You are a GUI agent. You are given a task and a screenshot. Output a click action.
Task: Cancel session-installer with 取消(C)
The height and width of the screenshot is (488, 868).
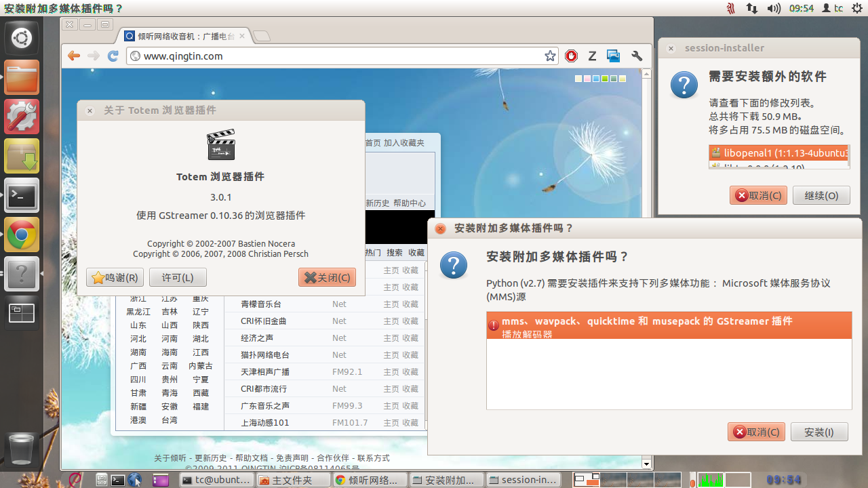[x=758, y=195]
